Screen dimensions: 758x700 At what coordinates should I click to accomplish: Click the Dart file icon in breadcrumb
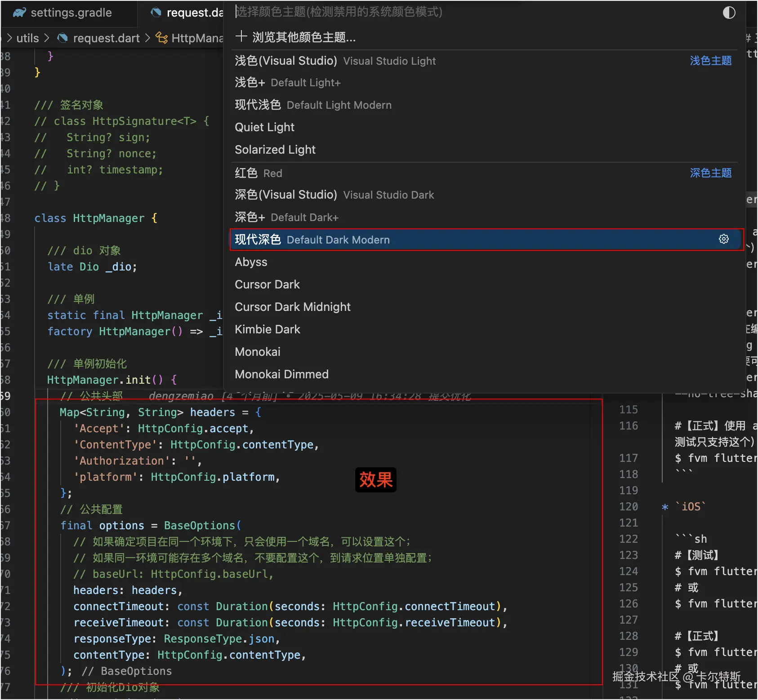point(62,38)
